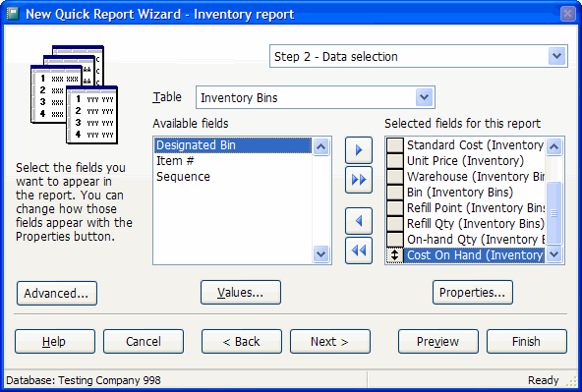Click the row selector box beside Bin
Image resolution: width=582 pixels, height=392 pixels.
coord(395,193)
